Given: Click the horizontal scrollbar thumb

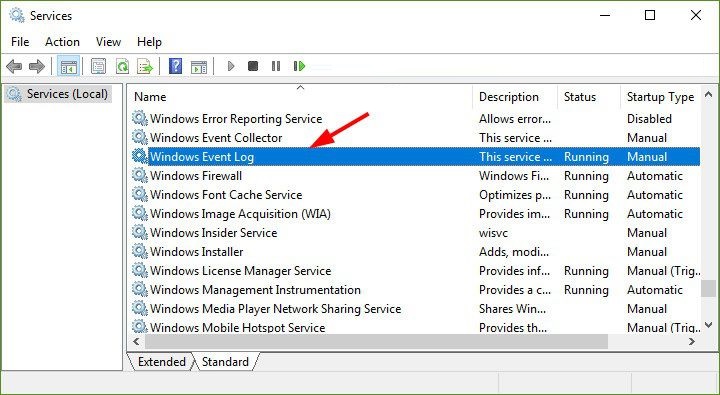Looking at the screenshot, I should [x=377, y=341].
